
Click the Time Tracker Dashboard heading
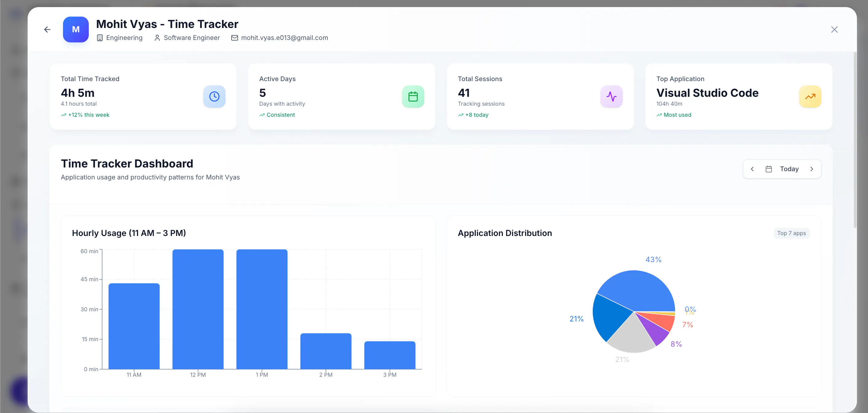[127, 163]
